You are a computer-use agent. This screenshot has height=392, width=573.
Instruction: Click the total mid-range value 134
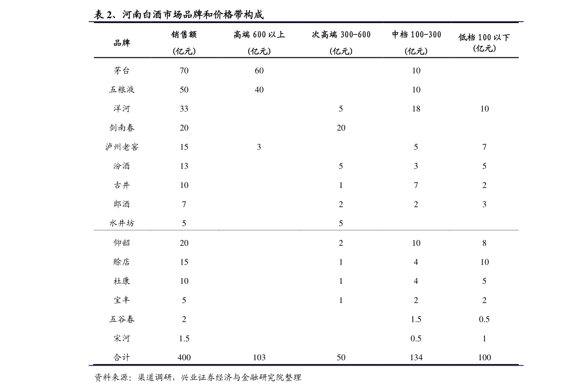tap(416, 357)
